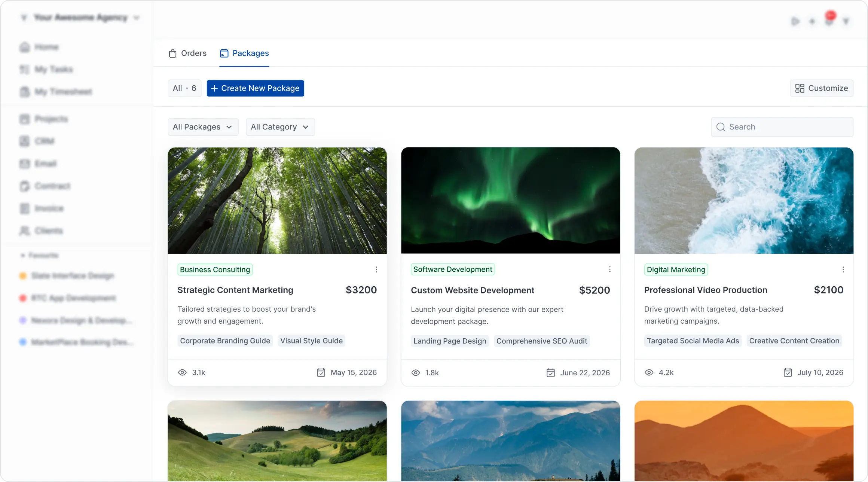The width and height of the screenshot is (868, 482).
Task: Open RTC App Development favourite project
Action: (68, 298)
